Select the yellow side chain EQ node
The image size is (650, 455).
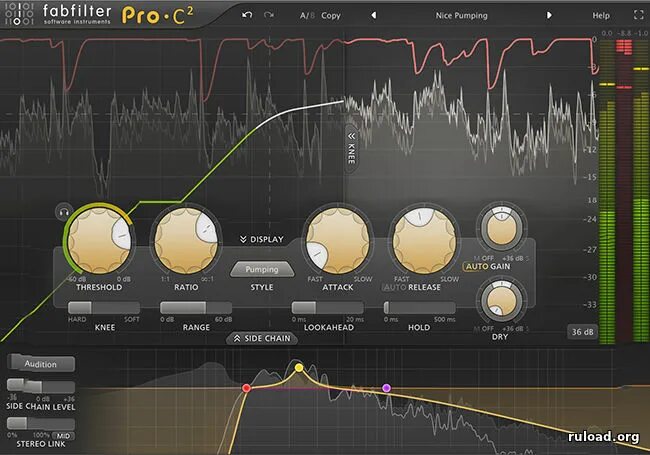(x=299, y=368)
